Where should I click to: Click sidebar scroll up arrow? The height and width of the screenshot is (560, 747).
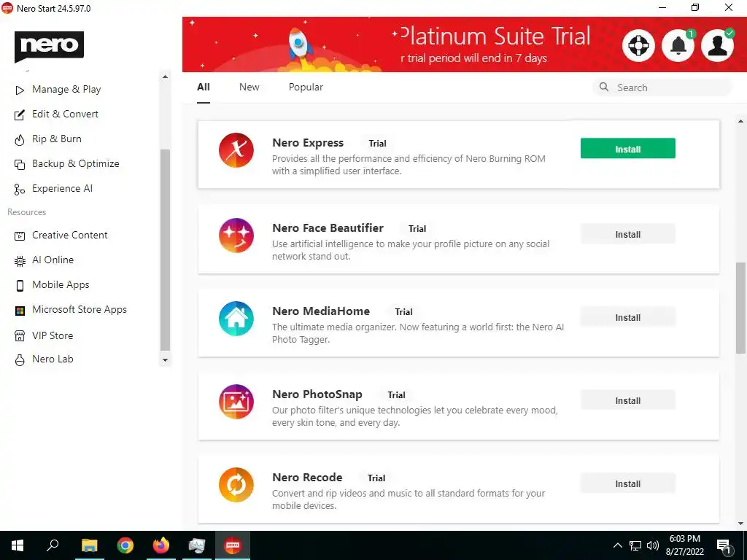point(165,77)
